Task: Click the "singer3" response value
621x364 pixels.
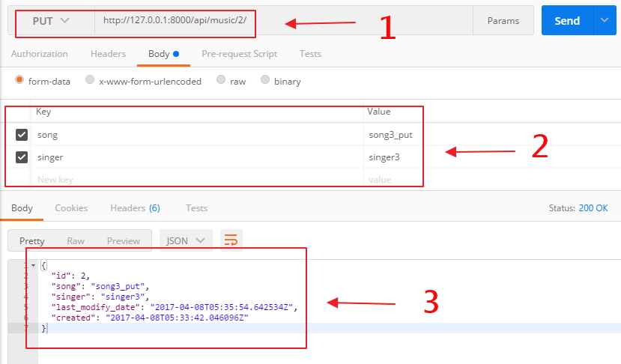Action: click(x=123, y=297)
